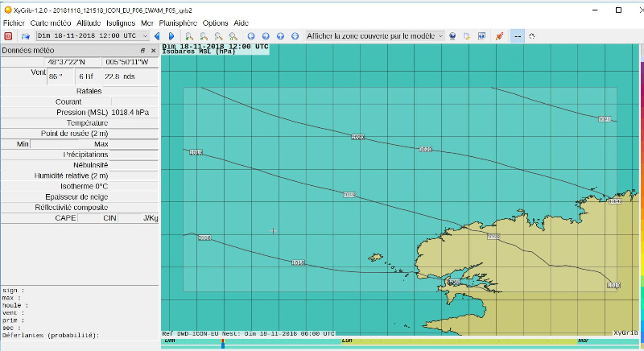Click the CAPE label
This screenshot has height=351, width=644.
65,218
